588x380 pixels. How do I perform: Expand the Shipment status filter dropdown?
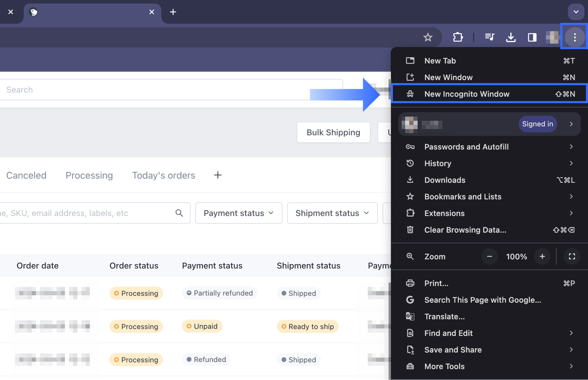[332, 213]
